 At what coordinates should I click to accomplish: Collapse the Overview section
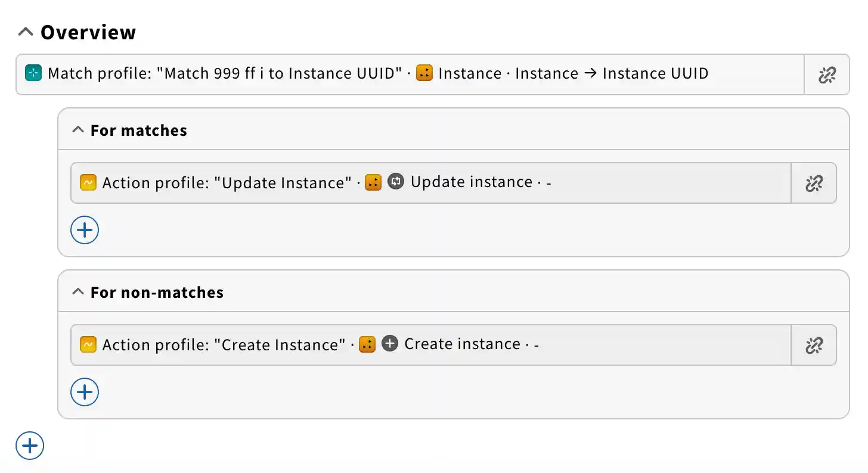click(26, 32)
